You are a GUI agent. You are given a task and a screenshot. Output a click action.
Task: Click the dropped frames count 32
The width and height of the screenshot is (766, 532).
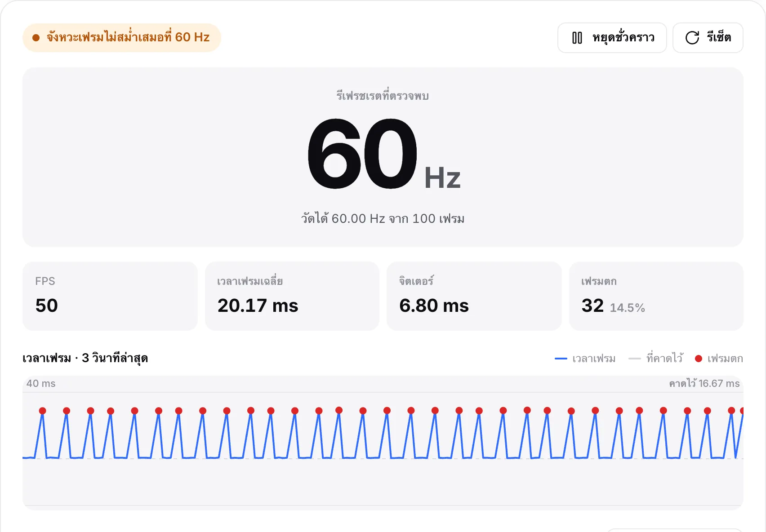pos(592,306)
